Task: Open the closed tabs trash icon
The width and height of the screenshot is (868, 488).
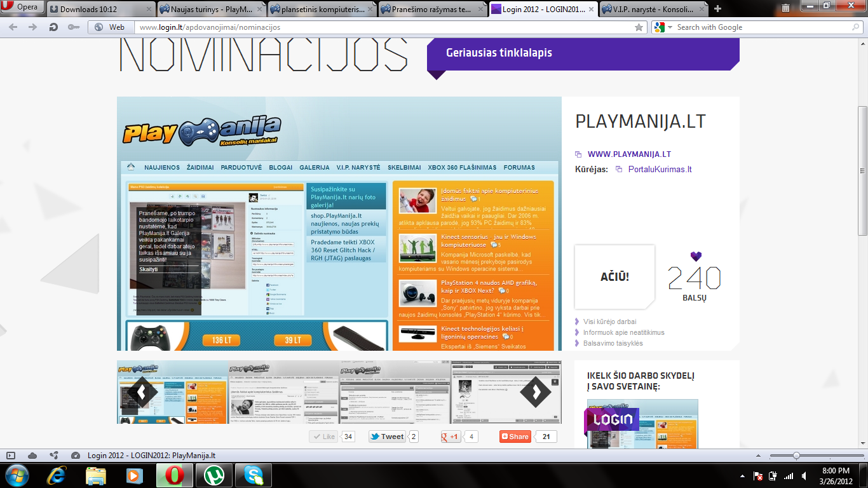Action: coord(785,8)
